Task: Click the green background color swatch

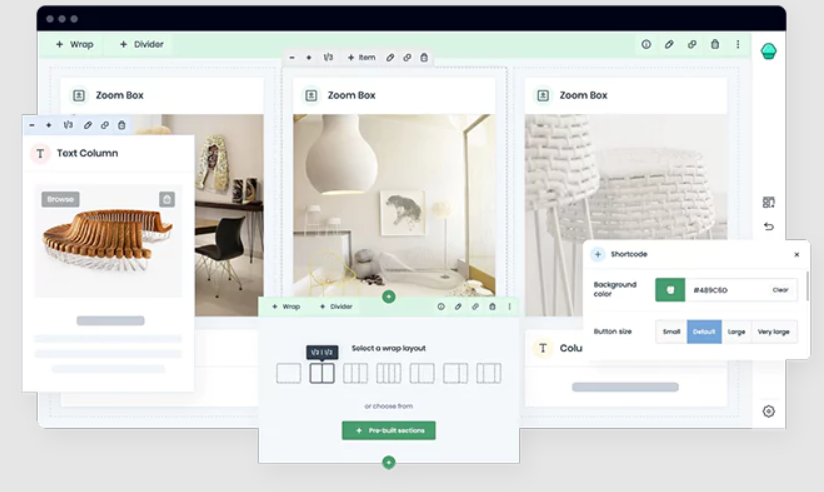Action: coord(670,290)
